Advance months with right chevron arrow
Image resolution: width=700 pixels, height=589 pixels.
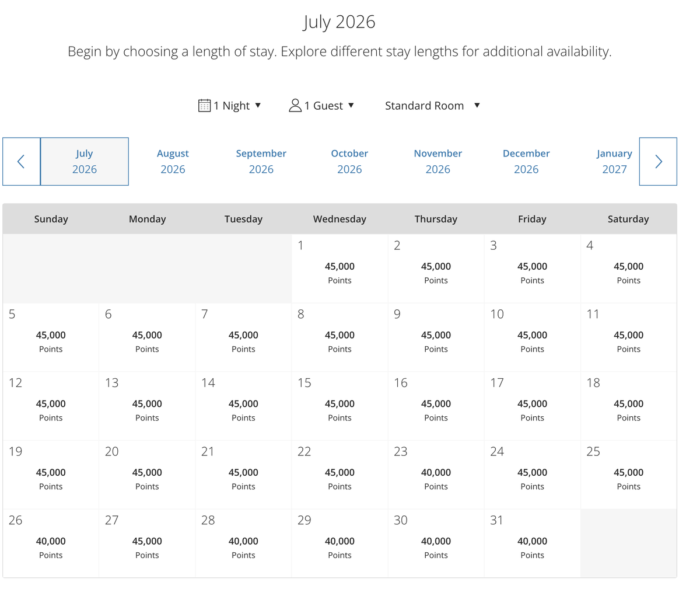(658, 162)
